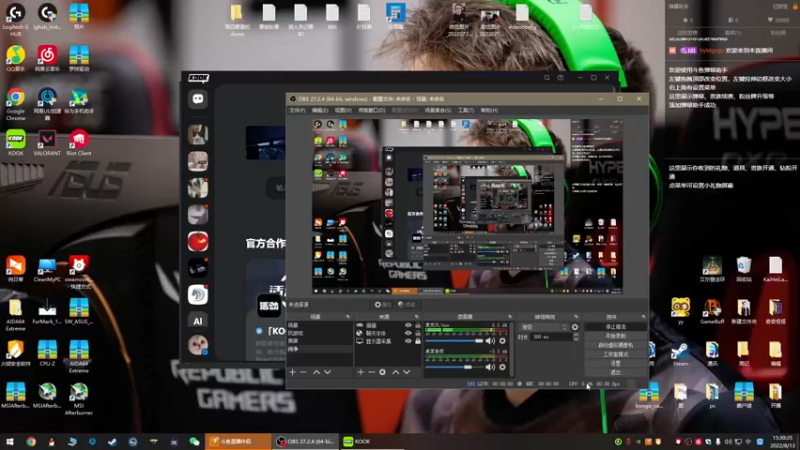Click Start Recording button in OBS controls
The image size is (800, 450).
616,336
